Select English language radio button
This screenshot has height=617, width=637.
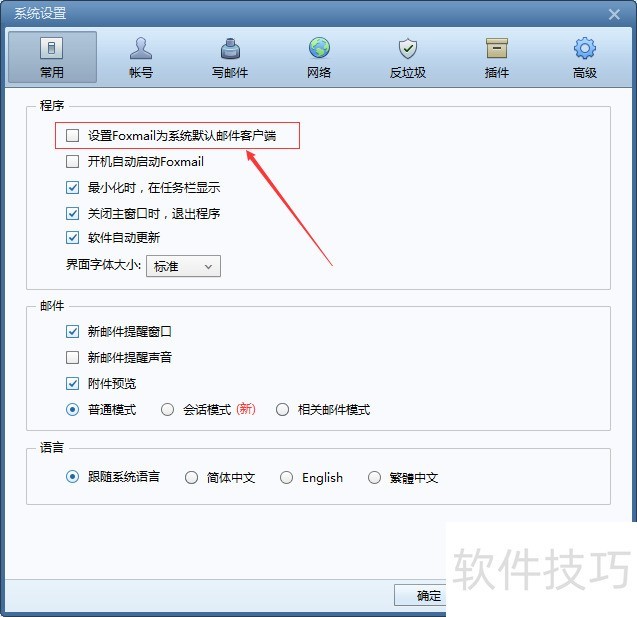(x=286, y=477)
